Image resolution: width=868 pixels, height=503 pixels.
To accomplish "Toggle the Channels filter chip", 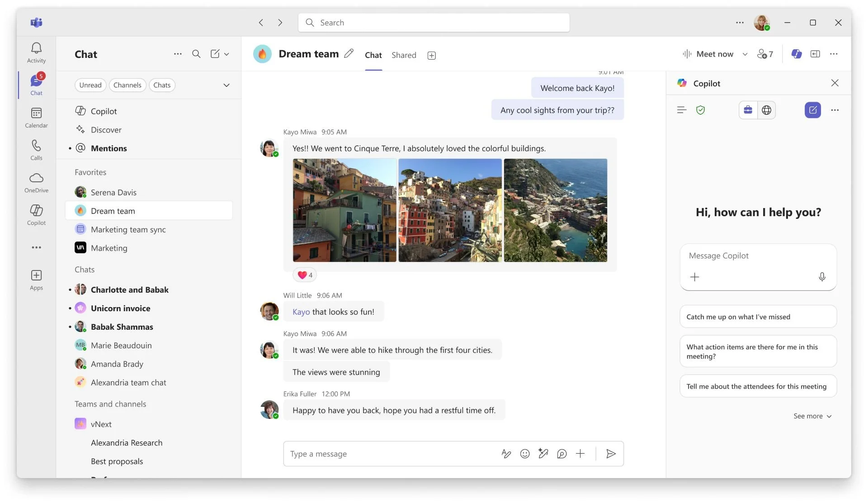I will pyautogui.click(x=127, y=85).
